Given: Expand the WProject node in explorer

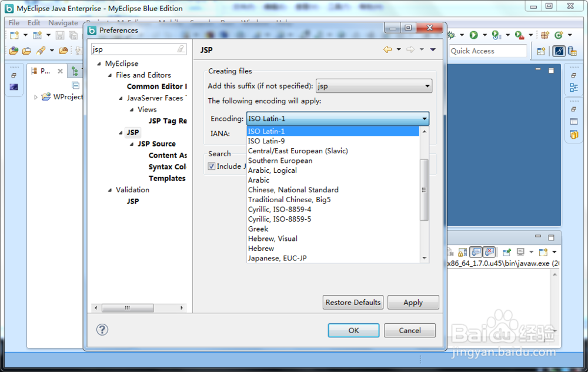Looking at the screenshot, I should 36,97.
